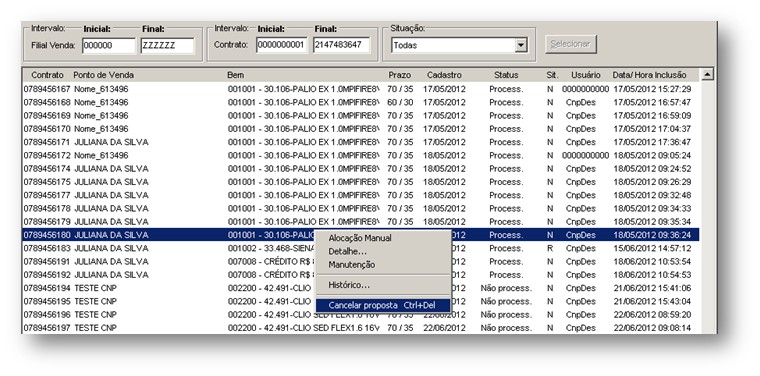
Task: Select contract row 0789456174
Action: click(361, 169)
